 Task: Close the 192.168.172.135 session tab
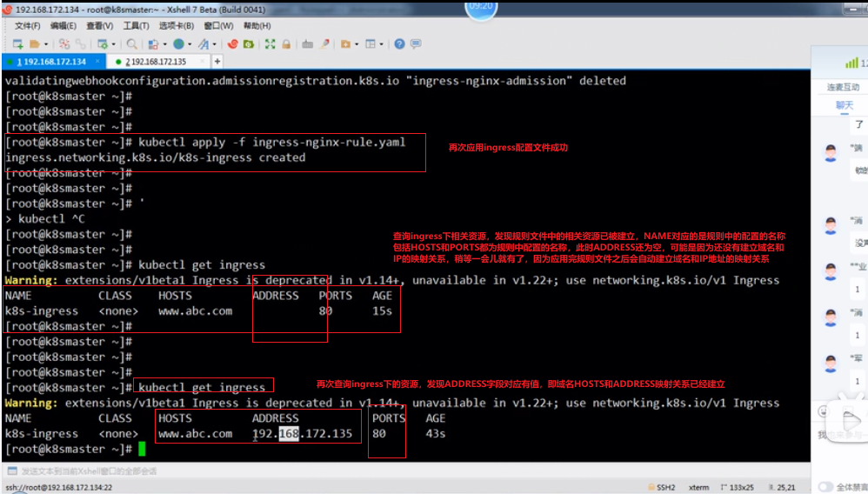(202, 61)
